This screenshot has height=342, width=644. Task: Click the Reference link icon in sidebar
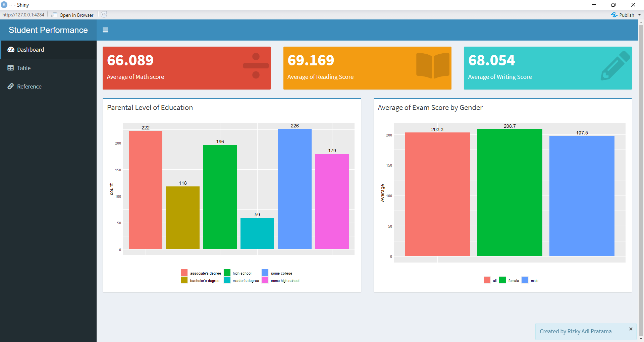tap(10, 86)
